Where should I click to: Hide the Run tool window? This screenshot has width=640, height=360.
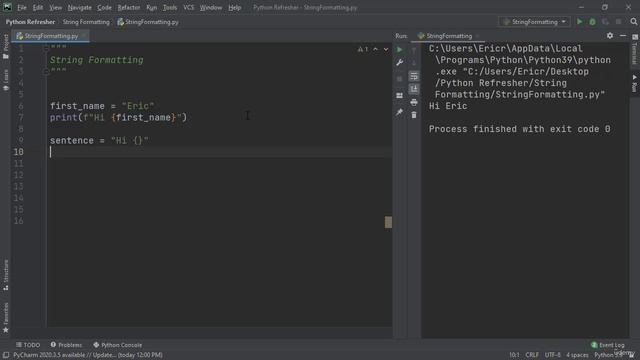tap(623, 36)
